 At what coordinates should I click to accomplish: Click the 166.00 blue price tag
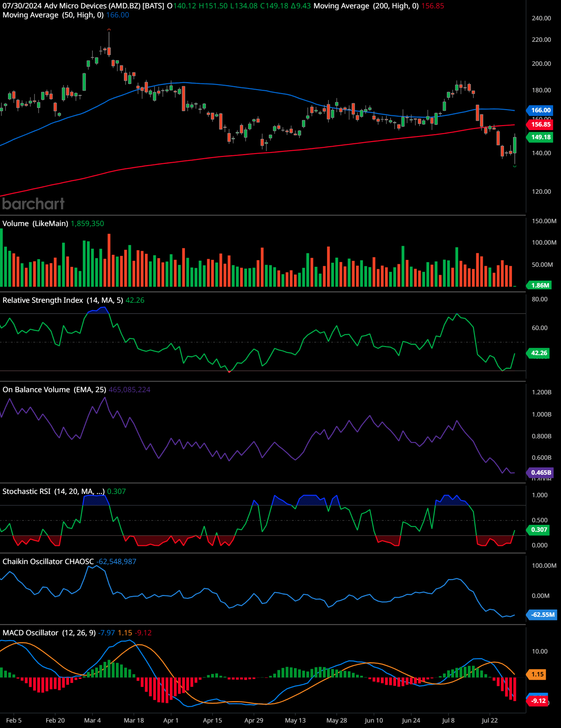(x=540, y=110)
